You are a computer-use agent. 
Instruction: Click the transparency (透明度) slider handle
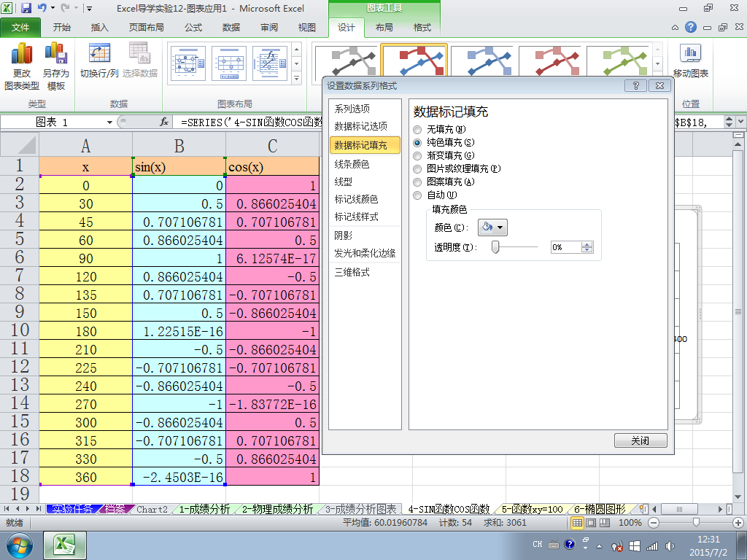(495, 246)
